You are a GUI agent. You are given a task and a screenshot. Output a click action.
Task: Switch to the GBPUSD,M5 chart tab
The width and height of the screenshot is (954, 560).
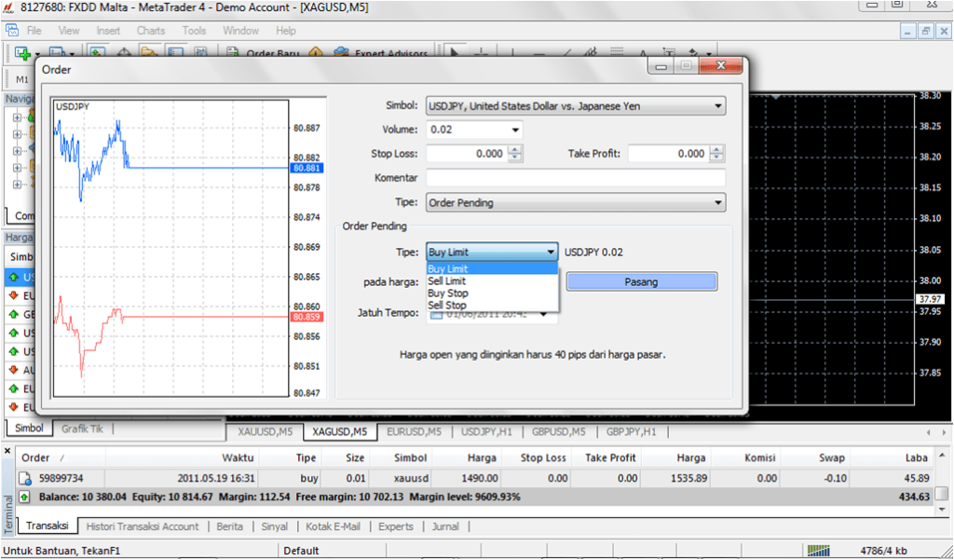tap(559, 431)
